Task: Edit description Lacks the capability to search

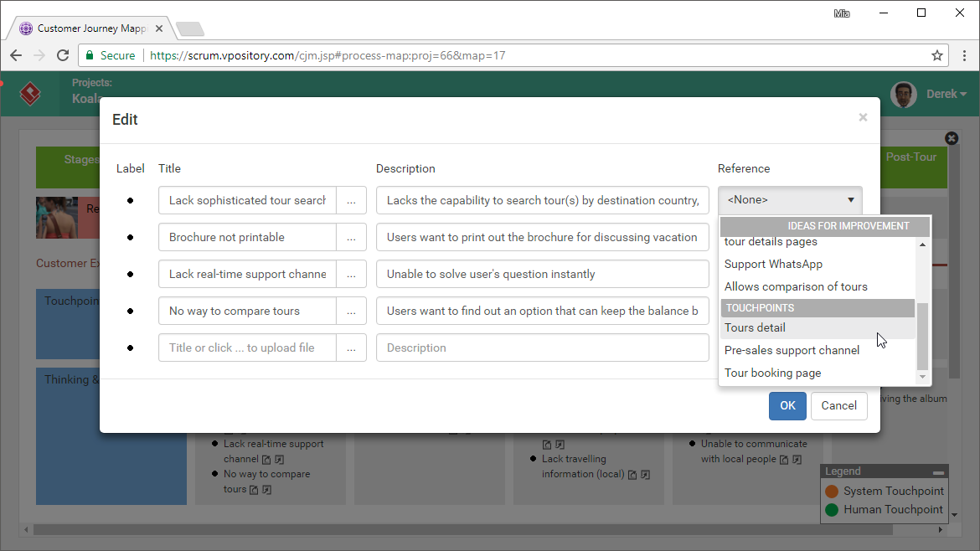Action: 543,200
